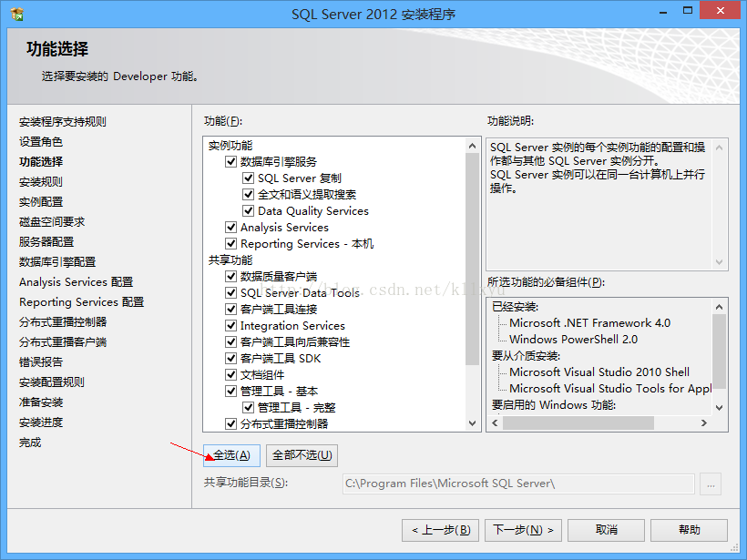The width and height of the screenshot is (747, 560).
Task: Select Microsoft .NET Framework 4.0 entry
Action: pos(589,323)
